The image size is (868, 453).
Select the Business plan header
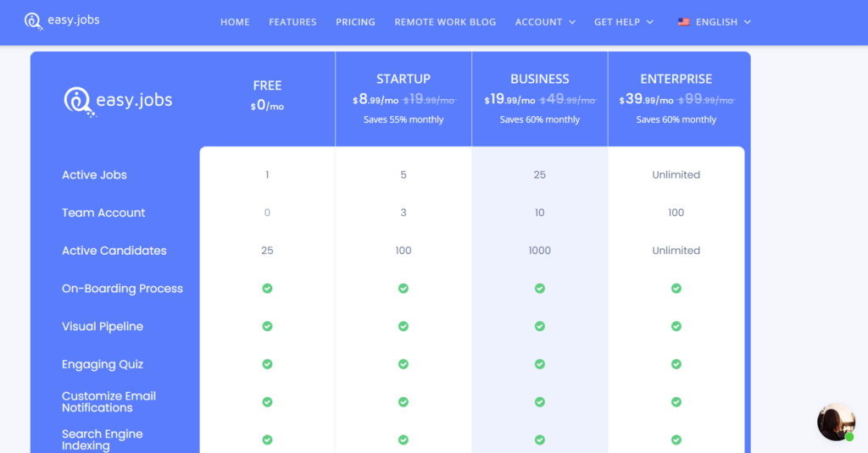pyautogui.click(x=540, y=79)
